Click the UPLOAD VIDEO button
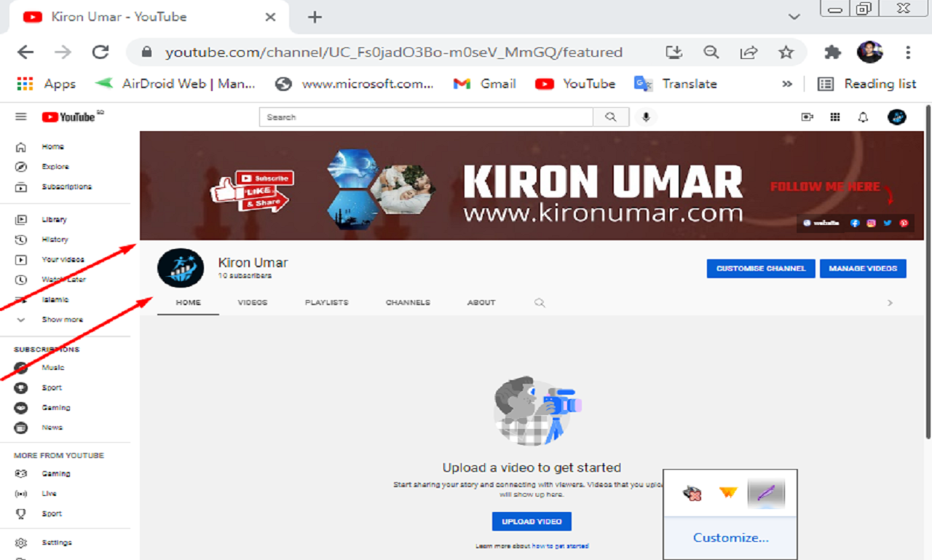Screen dimensions: 932x560 (x=532, y=521)
